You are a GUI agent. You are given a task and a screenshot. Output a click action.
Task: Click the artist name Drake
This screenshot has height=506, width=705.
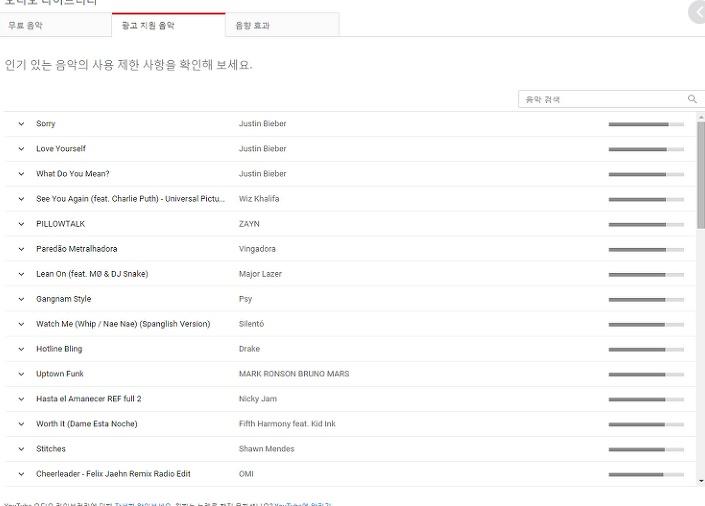click(x=250, y=349)
